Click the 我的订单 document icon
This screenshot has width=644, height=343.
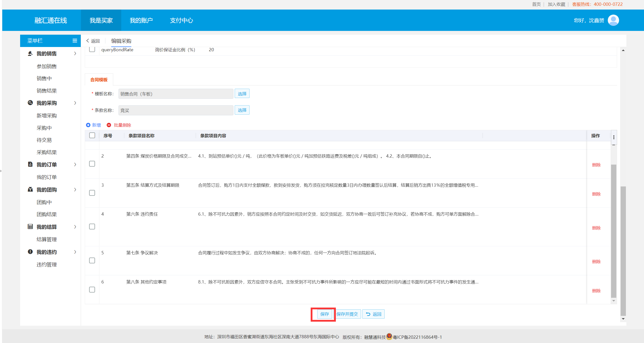point(30,164)
